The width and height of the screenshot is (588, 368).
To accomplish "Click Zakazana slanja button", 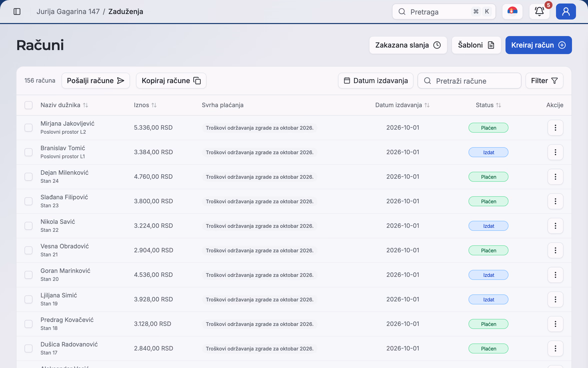I will 408,45.
